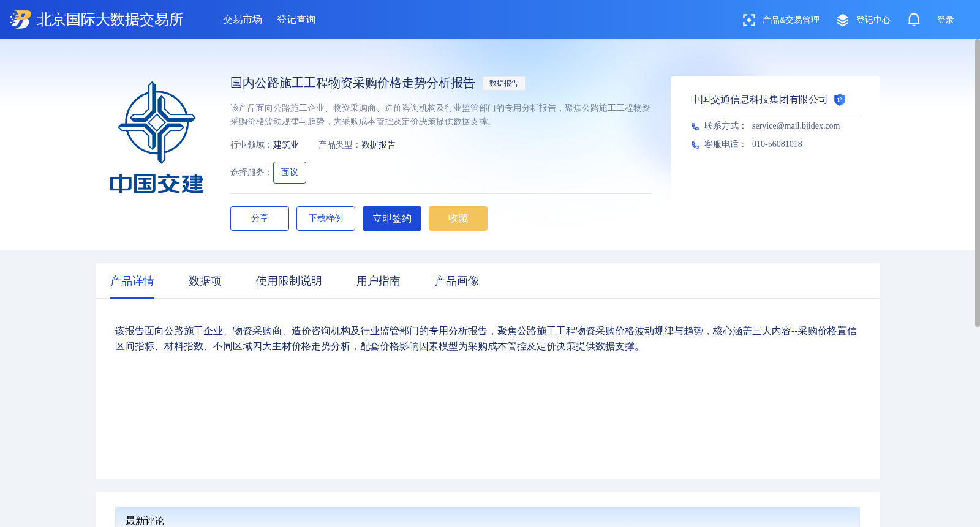Click the 建筑业 industry value
Screen dimensions: 980x527
[286, 145]
